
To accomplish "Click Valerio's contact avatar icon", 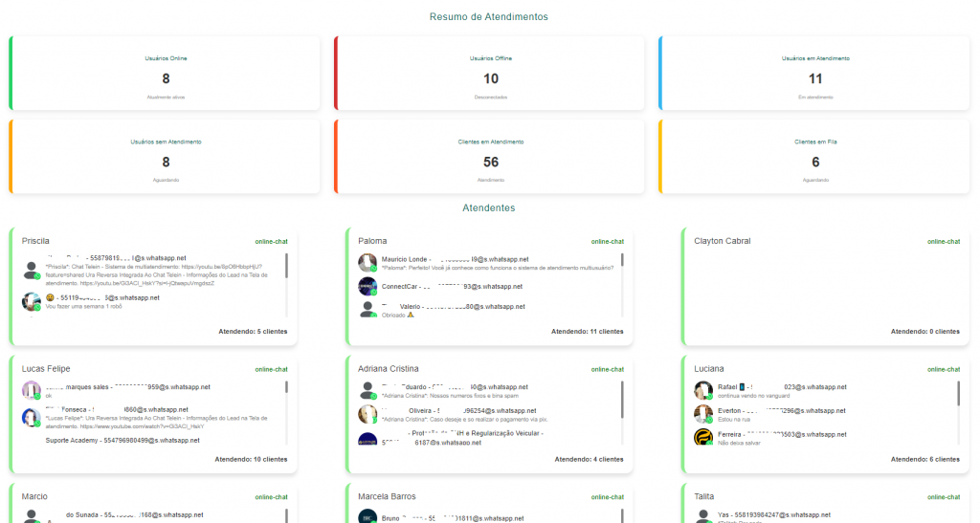I will 367,310.
